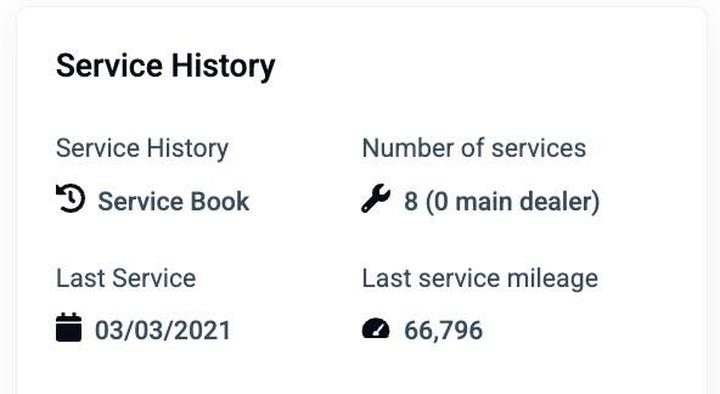Click the word History in the card heading
Viewport: 720px width, 394px height.
click(x=223, y=66)
